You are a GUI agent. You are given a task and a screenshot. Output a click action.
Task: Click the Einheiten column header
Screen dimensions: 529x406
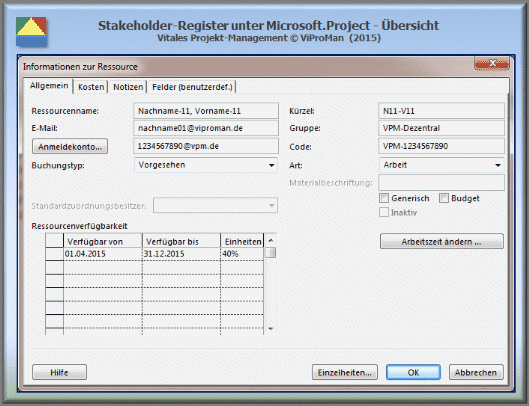(242, 241)
